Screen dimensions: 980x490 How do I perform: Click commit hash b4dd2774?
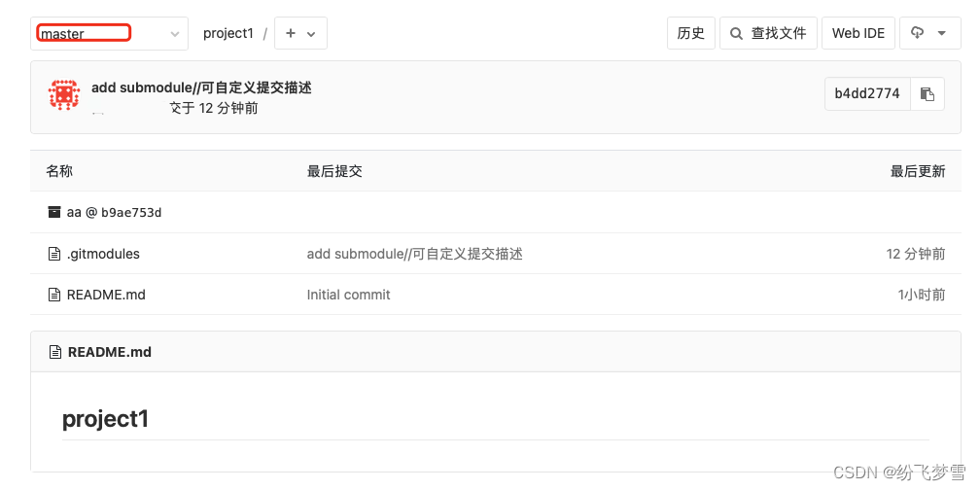[867, 93]
